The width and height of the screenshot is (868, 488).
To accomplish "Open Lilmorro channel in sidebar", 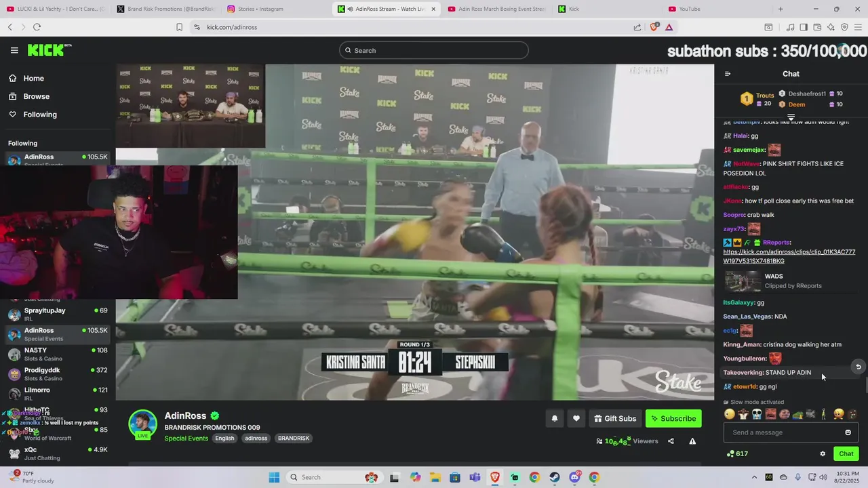I will 58,394.
